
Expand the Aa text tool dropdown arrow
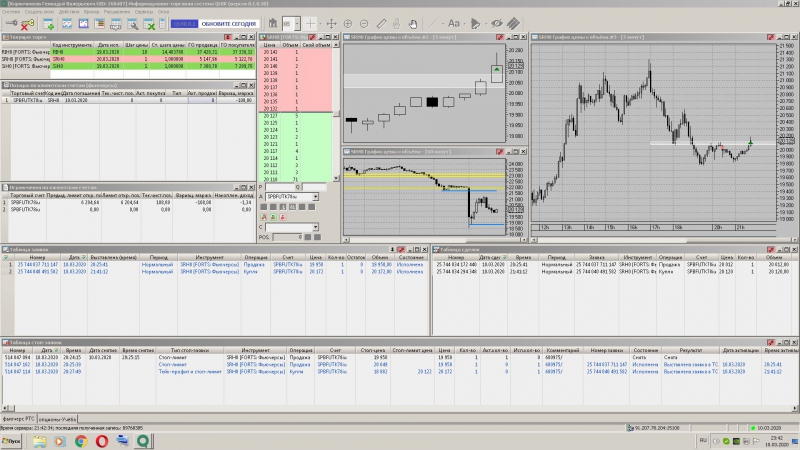point(464,23)
